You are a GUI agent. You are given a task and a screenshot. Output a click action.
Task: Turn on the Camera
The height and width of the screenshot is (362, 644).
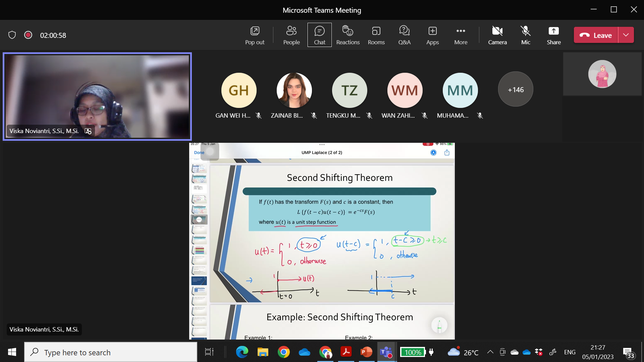[497, 35]
